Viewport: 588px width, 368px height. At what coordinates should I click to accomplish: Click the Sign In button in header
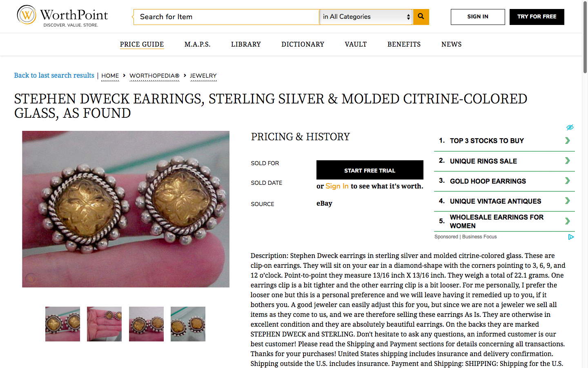tap(478, 17)
